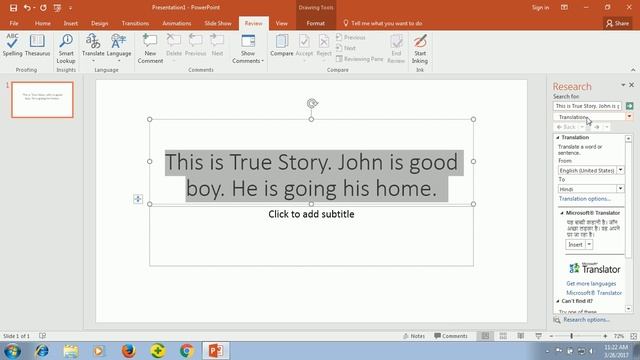Click the rotation handle above title box
The image size is (640, 360).
point(312,103)
